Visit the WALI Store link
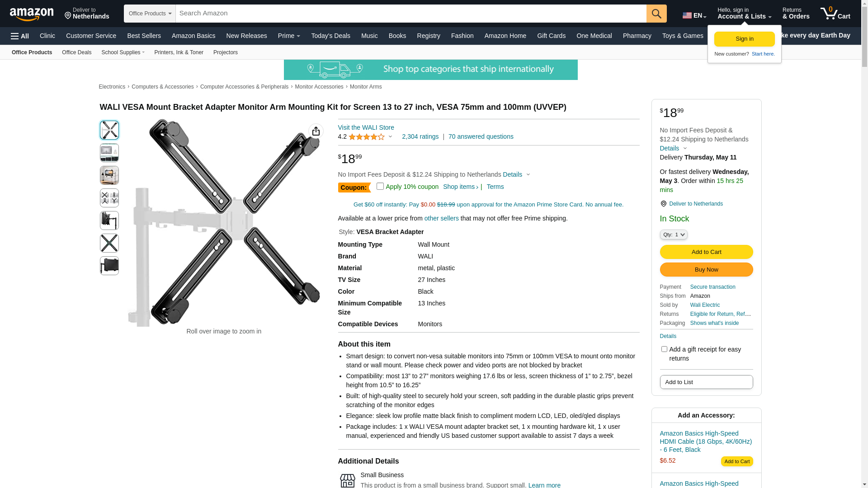868x488 pixels. 366,127
